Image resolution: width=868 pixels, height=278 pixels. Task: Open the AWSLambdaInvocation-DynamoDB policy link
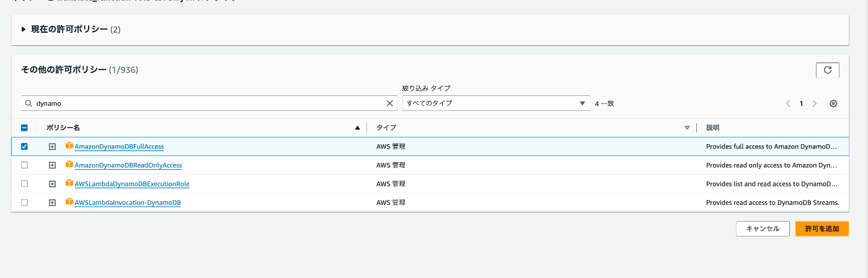[x=128, y=202]
